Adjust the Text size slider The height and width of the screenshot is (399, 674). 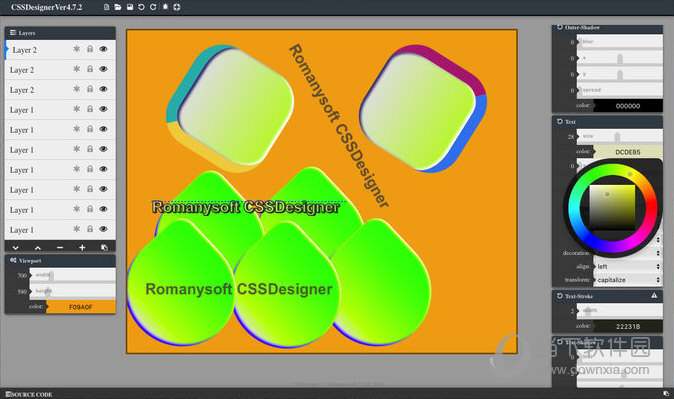tap(619, 136)
